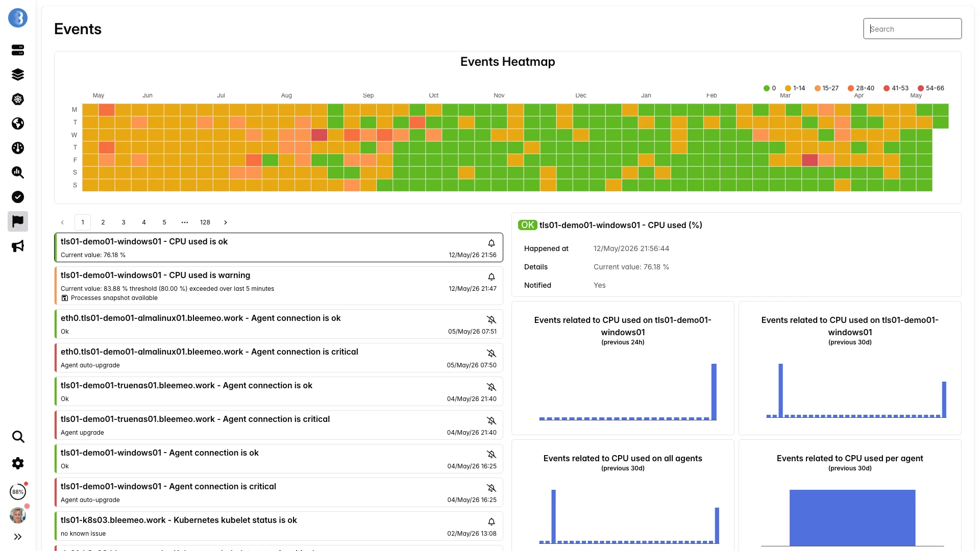This screenshot has width=980, height=551.
Task: Click the tall bar in previous 24h chart
Action: [x=714, y=392]
